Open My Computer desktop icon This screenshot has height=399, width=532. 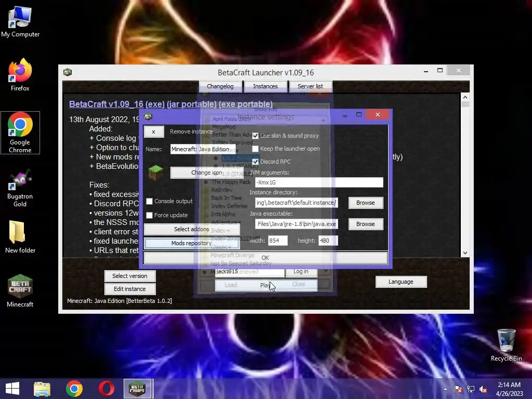(x=20, y=22)
